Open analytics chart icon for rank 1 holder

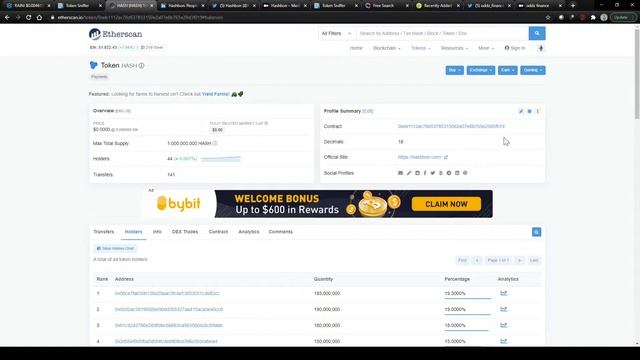point(504,293)
